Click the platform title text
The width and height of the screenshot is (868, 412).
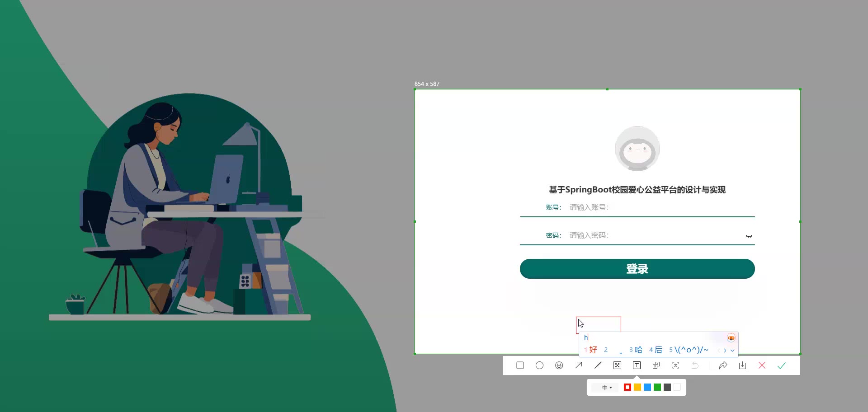(637, 190)
